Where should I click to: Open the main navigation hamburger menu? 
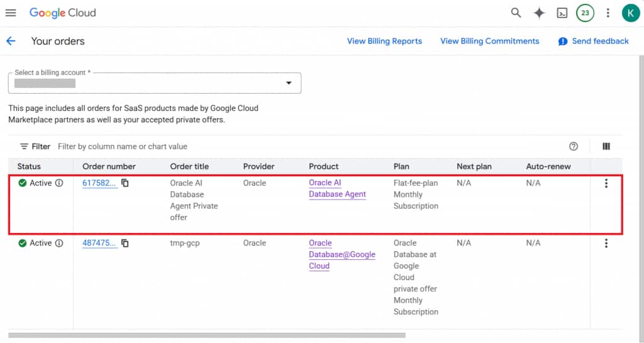click(x=11, y=13)
